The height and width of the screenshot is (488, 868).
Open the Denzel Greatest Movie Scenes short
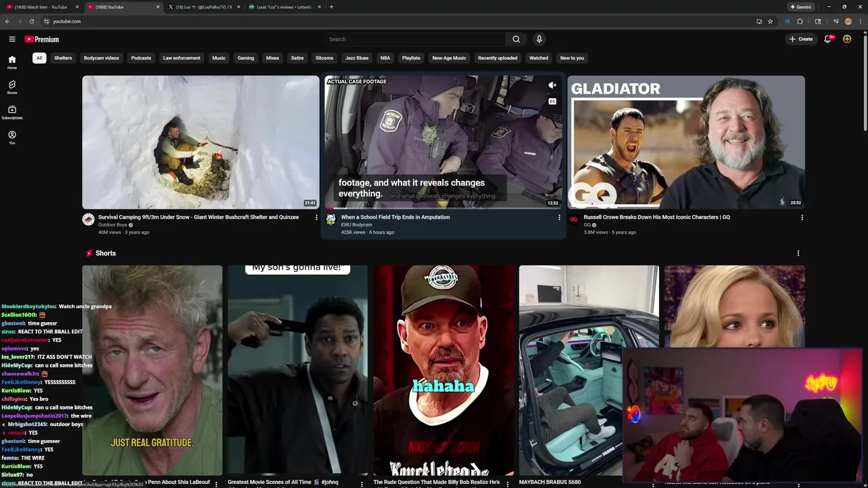[x=297, y=371]
